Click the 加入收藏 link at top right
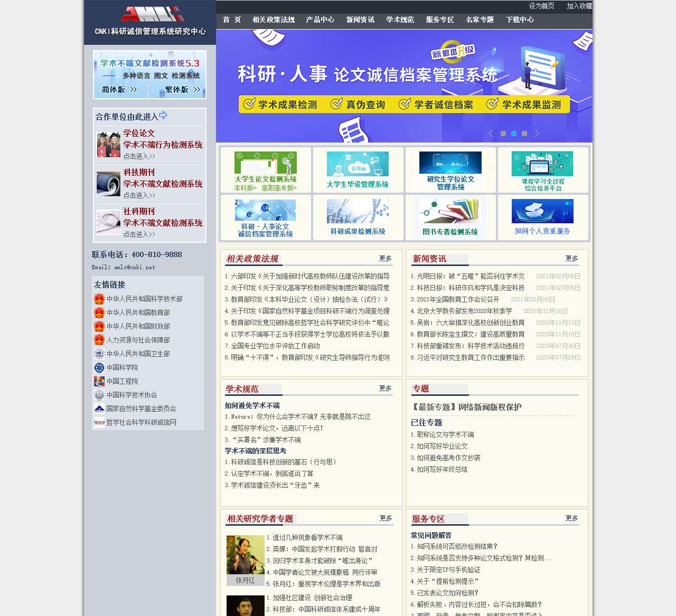The image size is (676, 616). tap(579, 7)
